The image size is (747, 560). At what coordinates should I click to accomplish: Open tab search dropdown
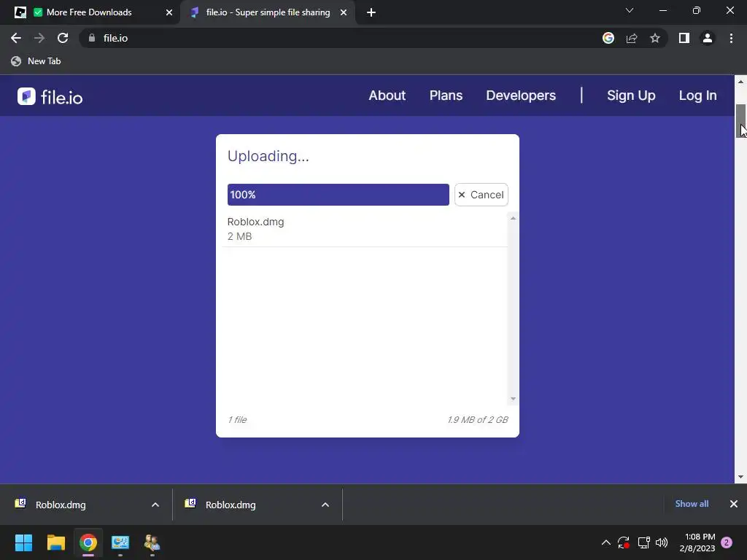click(630, 10)
